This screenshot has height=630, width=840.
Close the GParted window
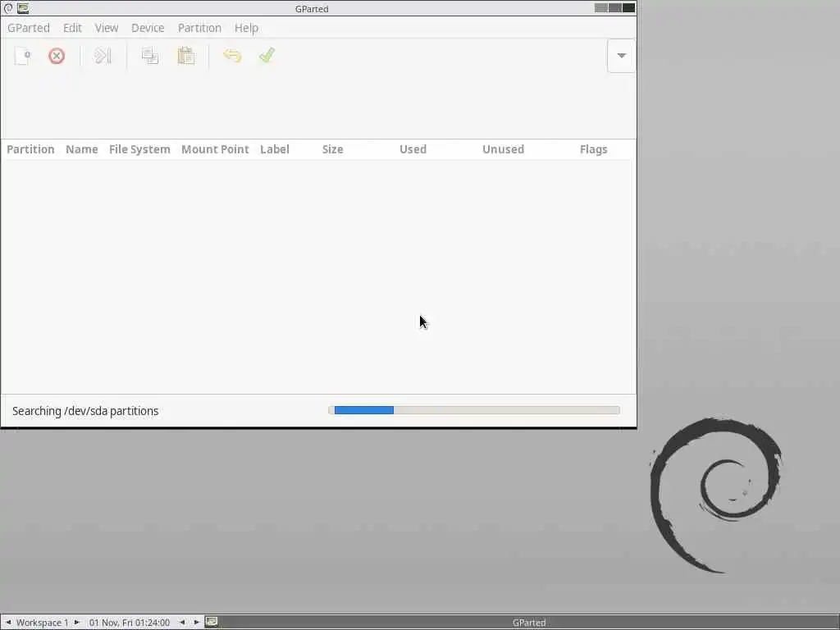629,7
